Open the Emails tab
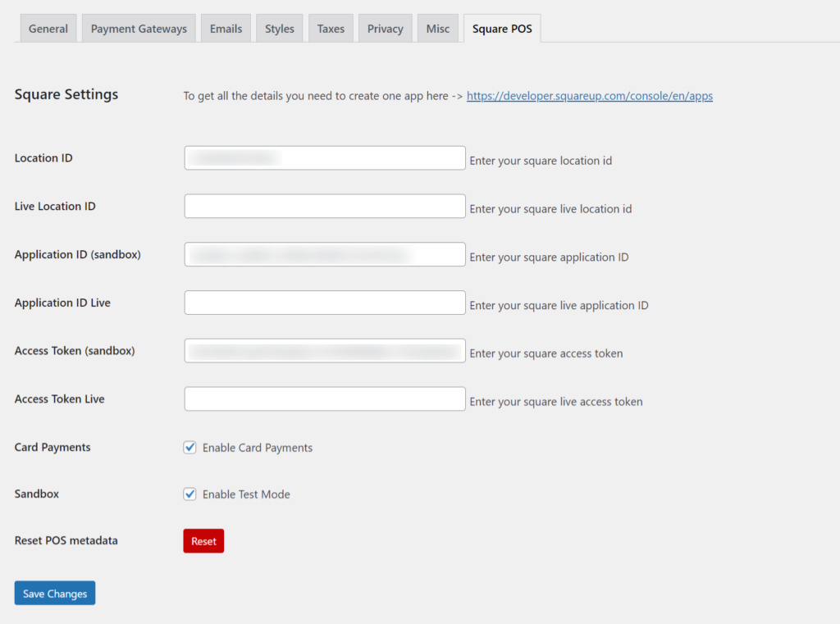840x624 pixels. click(x=226, y=29)
